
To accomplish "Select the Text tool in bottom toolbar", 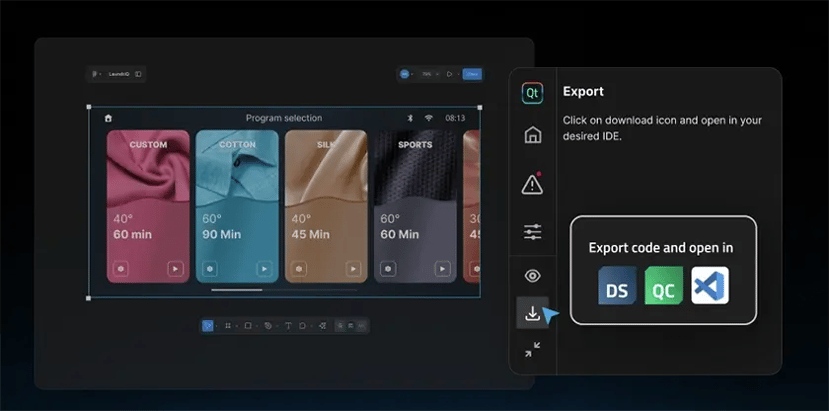I will coord(288,326).
